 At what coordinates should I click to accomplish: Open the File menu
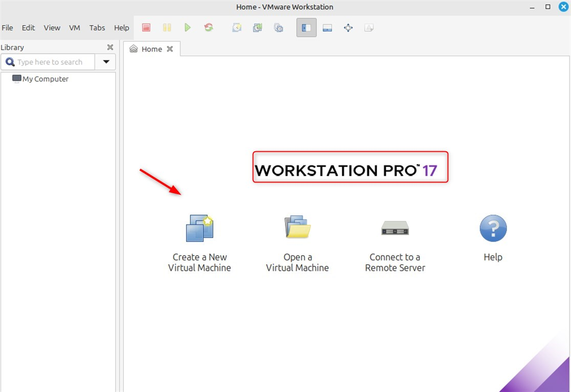coord(7,28)
